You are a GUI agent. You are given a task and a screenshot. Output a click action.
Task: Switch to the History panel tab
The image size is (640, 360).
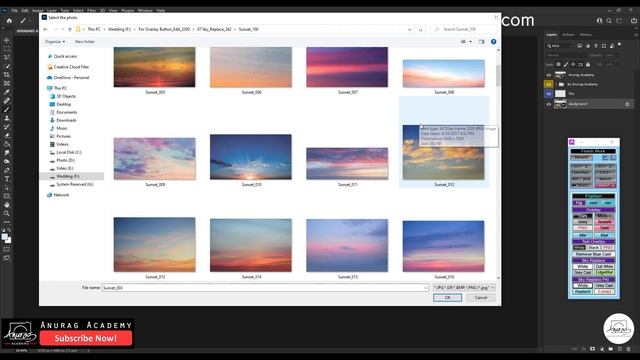tap(585, 35)
